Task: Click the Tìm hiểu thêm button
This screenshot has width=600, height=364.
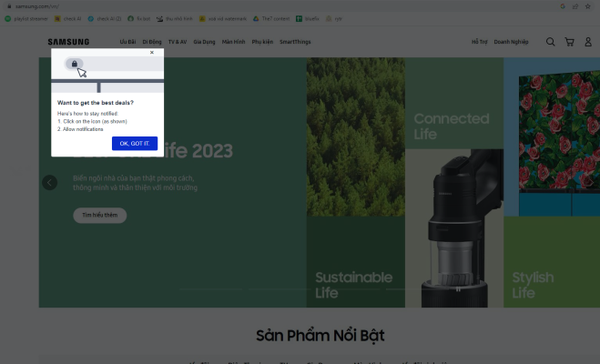Action: click(100, 216)
